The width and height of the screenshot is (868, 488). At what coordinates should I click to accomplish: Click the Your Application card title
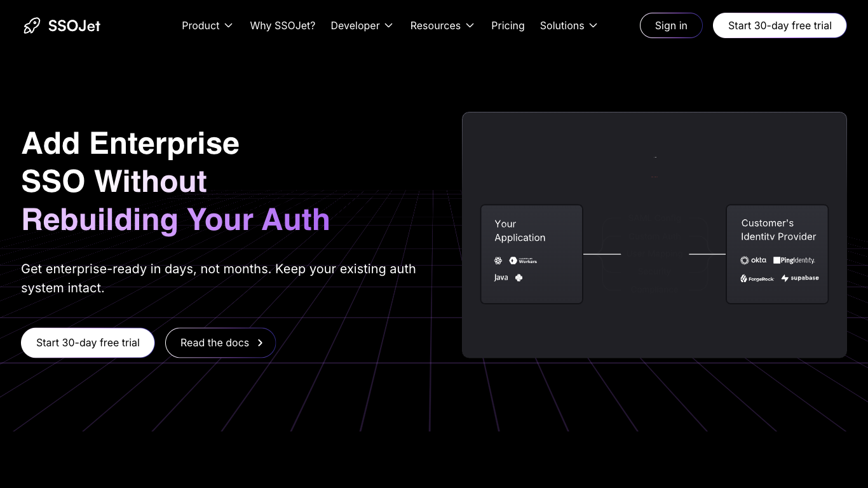[520, 231]
